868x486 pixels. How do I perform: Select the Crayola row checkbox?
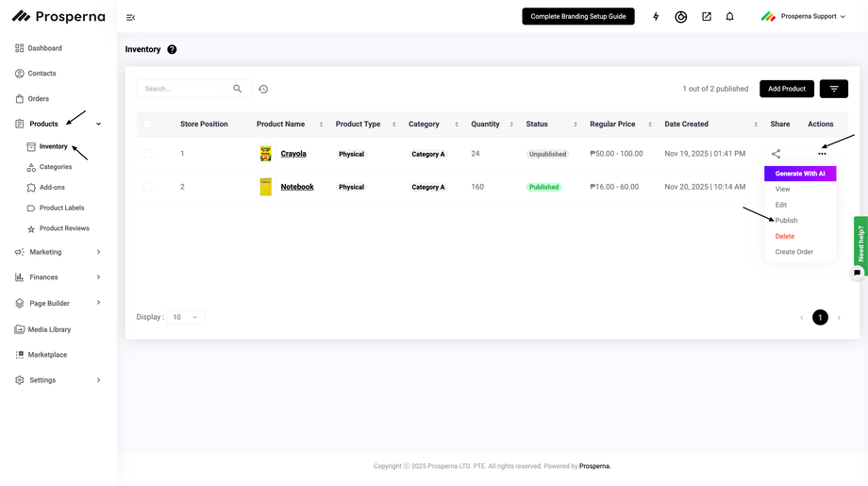click(x=147, y=154)
